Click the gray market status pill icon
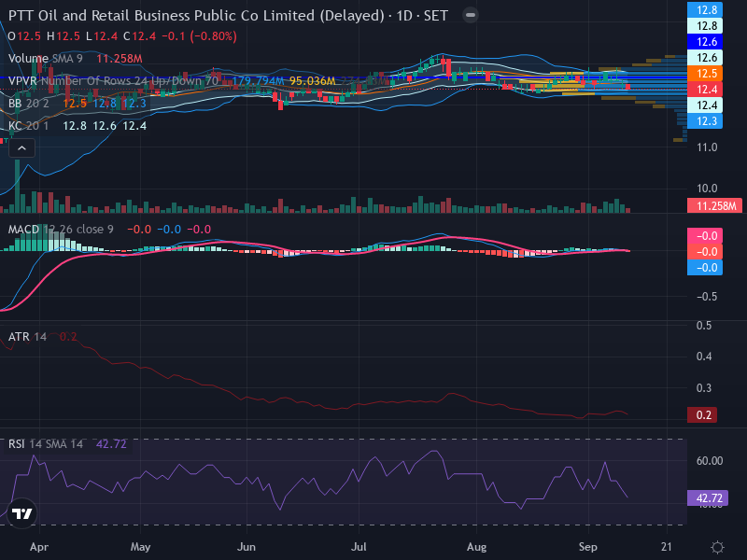The width and height of the screenshot is (747, 560). [471, 15]
